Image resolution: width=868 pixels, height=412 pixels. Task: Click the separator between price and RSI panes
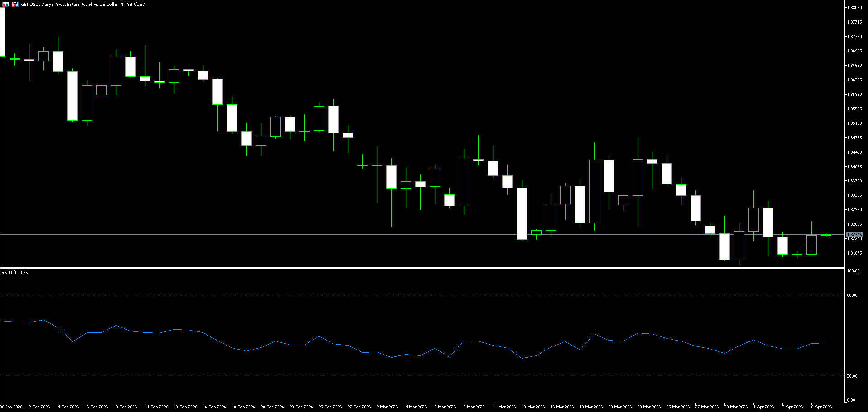click(421, 268)
